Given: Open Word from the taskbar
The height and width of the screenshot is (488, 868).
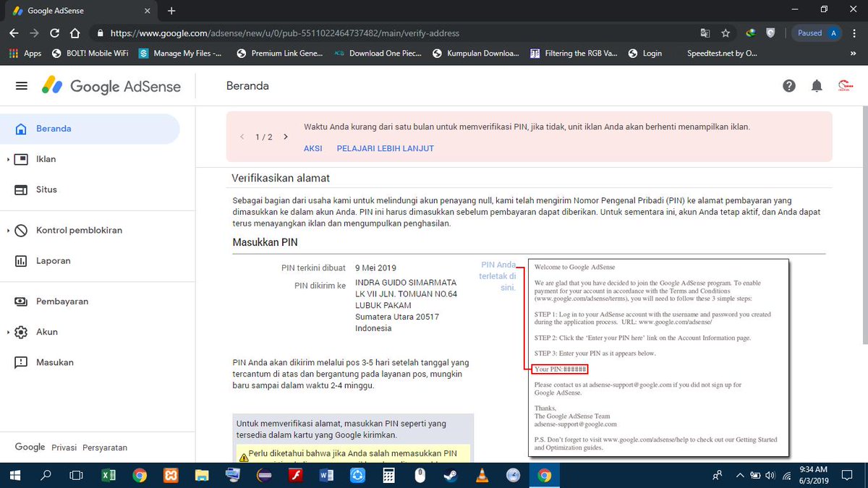Looking at the screenshot, I should point(326,476).
